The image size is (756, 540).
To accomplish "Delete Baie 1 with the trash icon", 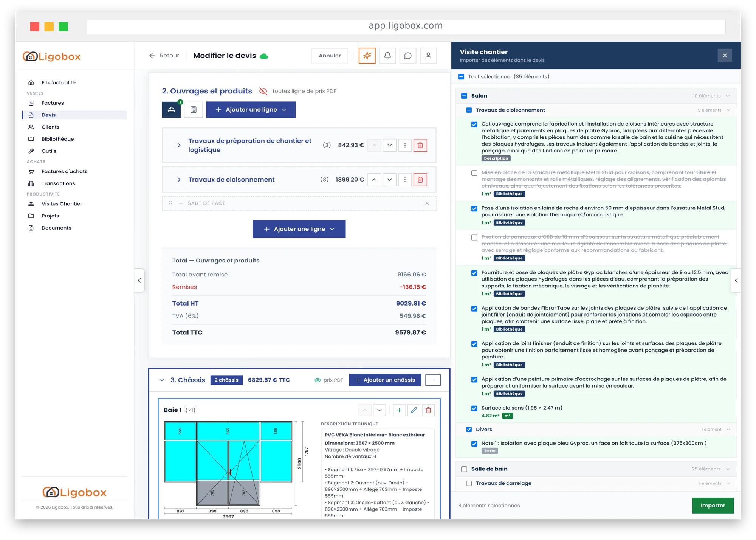I will coord(428,410).
